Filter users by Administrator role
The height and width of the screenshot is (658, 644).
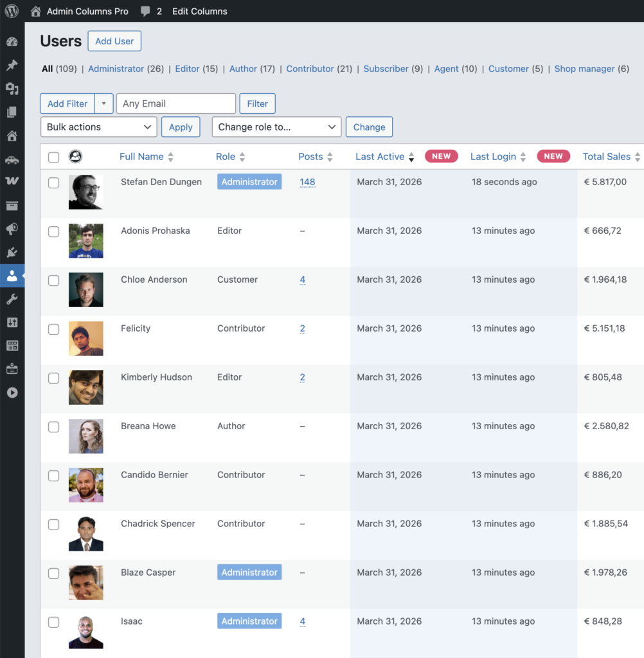click(116, 69)
